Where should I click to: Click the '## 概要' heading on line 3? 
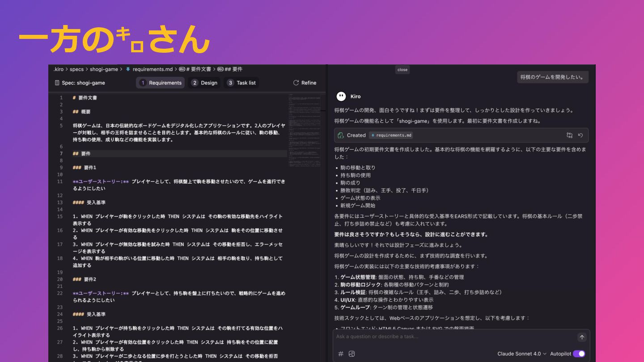tap(81, 112)
